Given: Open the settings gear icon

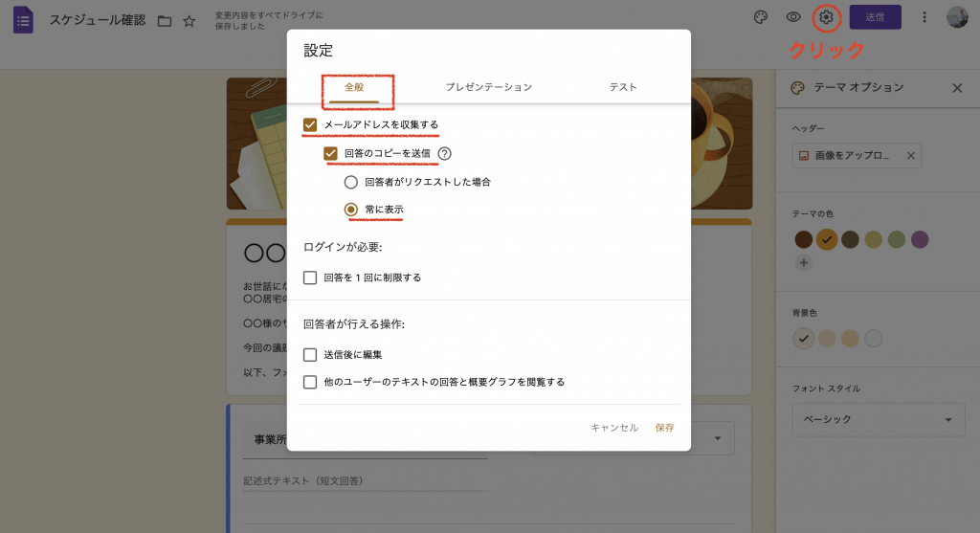Looking at the screenshot, I should [827, 17].
